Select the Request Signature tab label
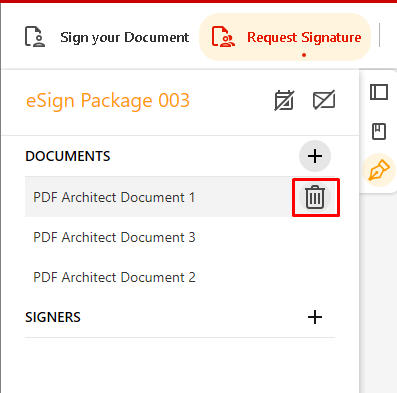Image resolution: width=397 pixels, height=393 pixels. coord(304,37)
